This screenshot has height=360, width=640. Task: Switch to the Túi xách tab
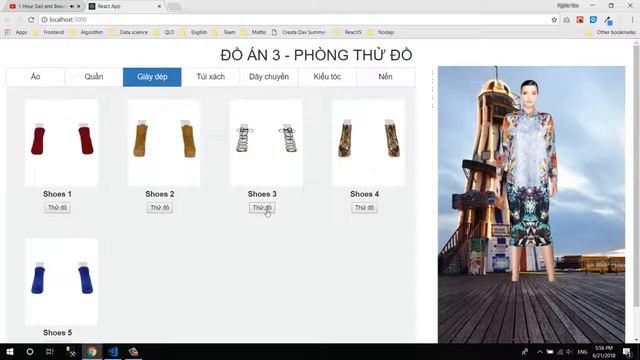pos(211,77)
